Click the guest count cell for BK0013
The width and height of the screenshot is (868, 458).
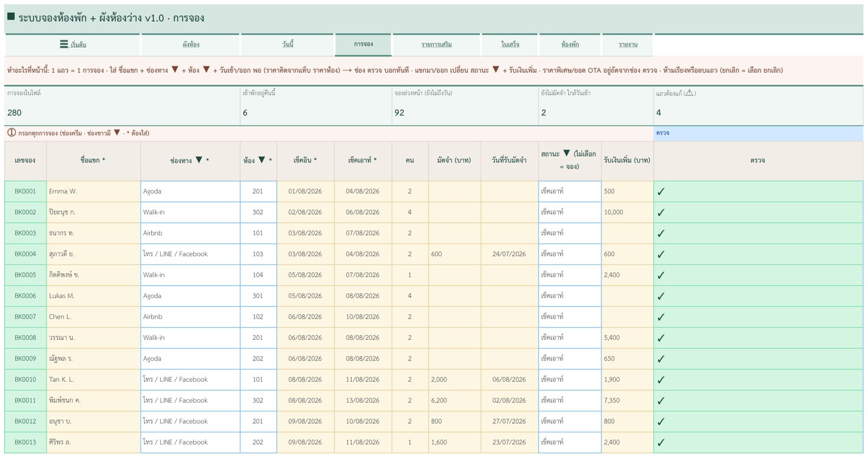point(410,442)
